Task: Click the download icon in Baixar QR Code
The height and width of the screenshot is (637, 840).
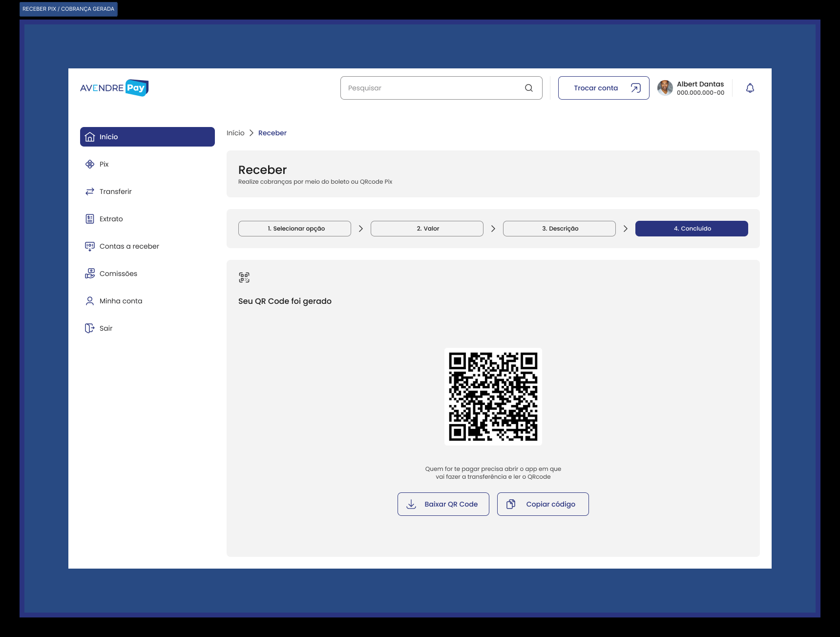Action: (411, 504)
